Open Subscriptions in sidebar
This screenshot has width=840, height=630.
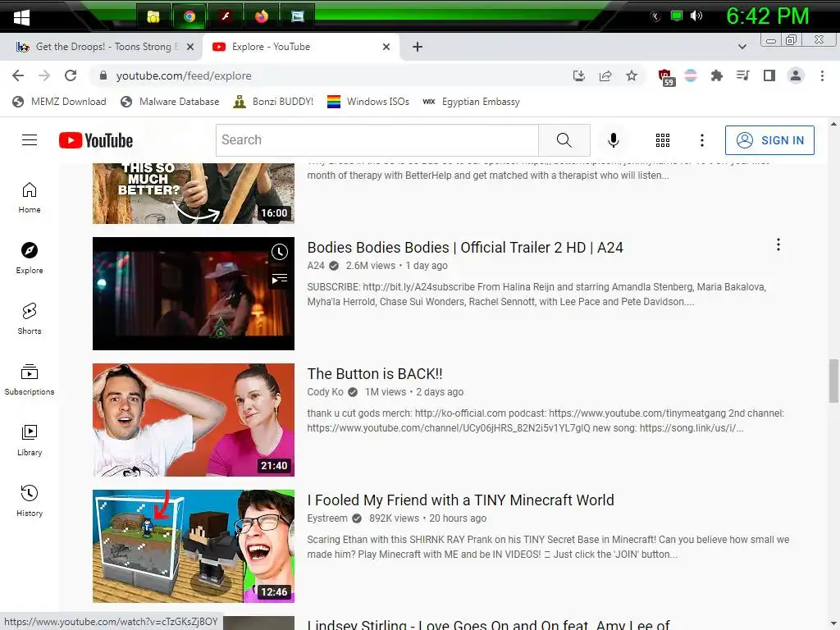(x=30, y=380)
